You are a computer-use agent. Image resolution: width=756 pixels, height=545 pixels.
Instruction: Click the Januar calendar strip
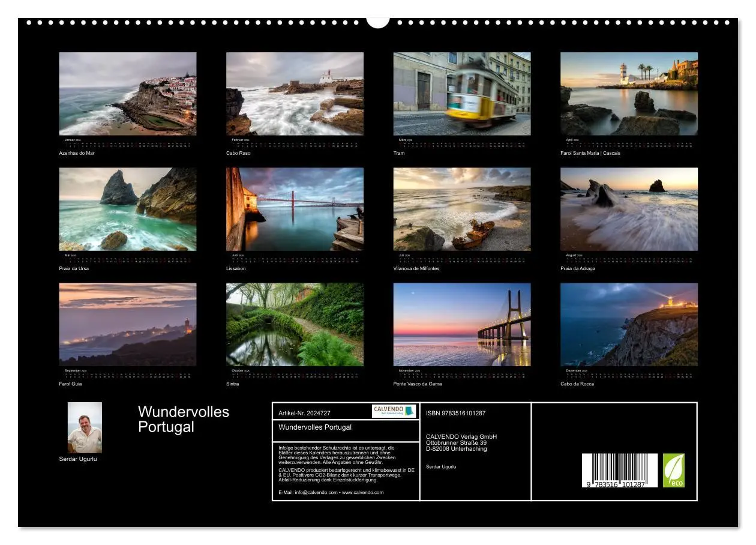click(128, 142)
